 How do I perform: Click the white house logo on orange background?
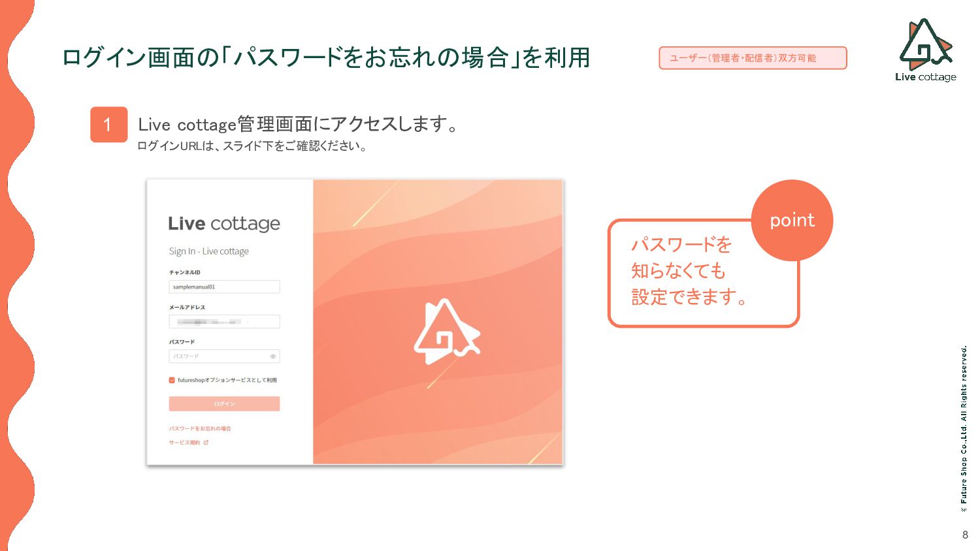pos(447,332)
